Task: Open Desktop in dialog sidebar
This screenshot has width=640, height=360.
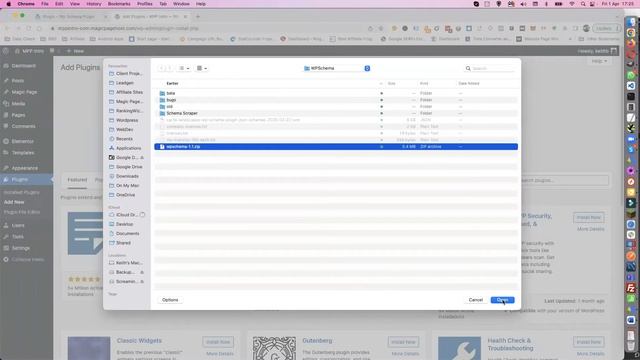Action: (x=121, y=224)
